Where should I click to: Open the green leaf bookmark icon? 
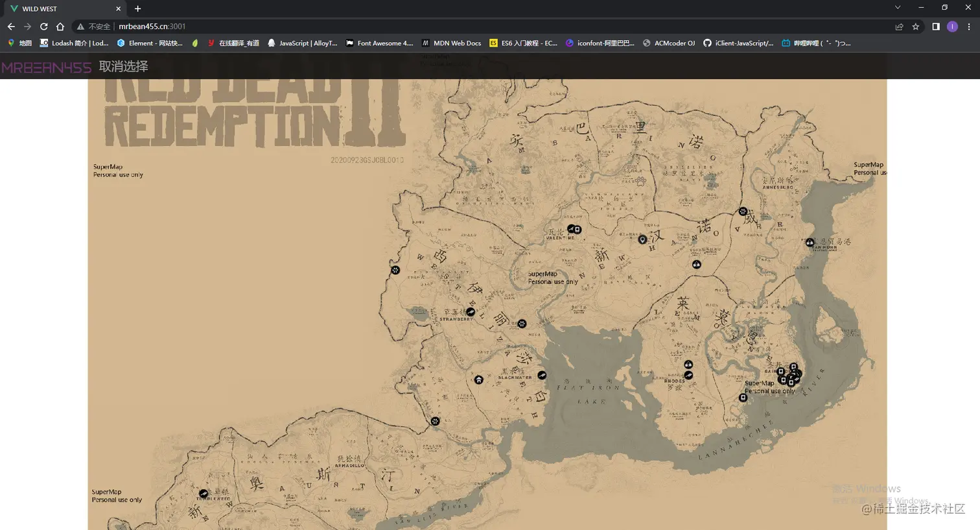(195, 43)
